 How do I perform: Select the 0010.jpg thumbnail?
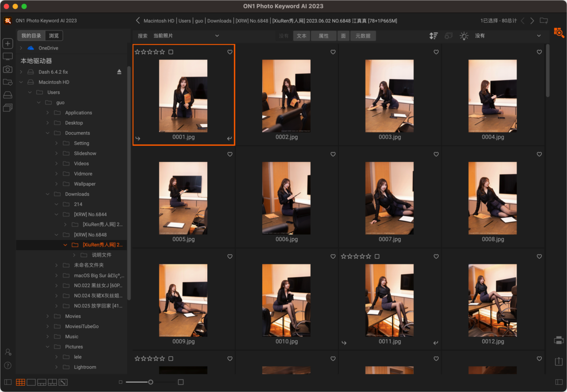tap(286, 300)
